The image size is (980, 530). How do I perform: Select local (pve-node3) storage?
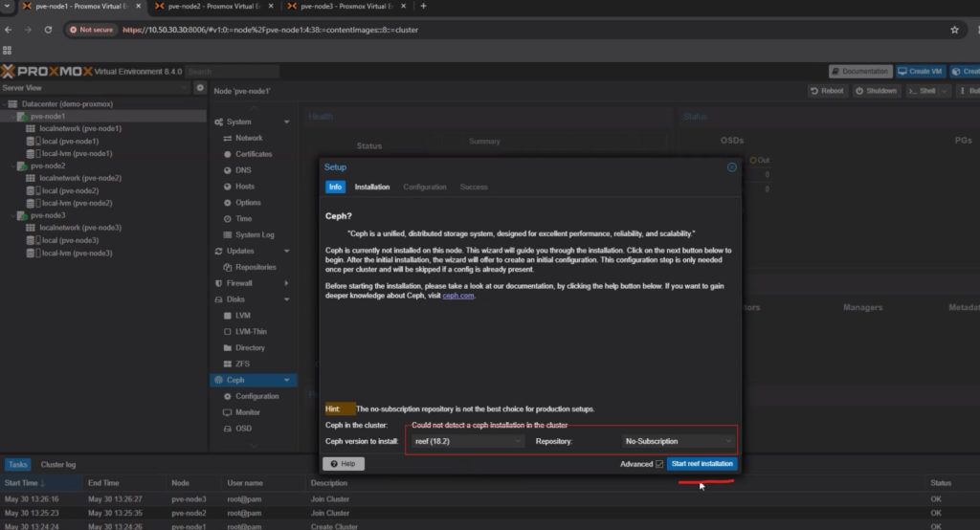tap(70, 240)
